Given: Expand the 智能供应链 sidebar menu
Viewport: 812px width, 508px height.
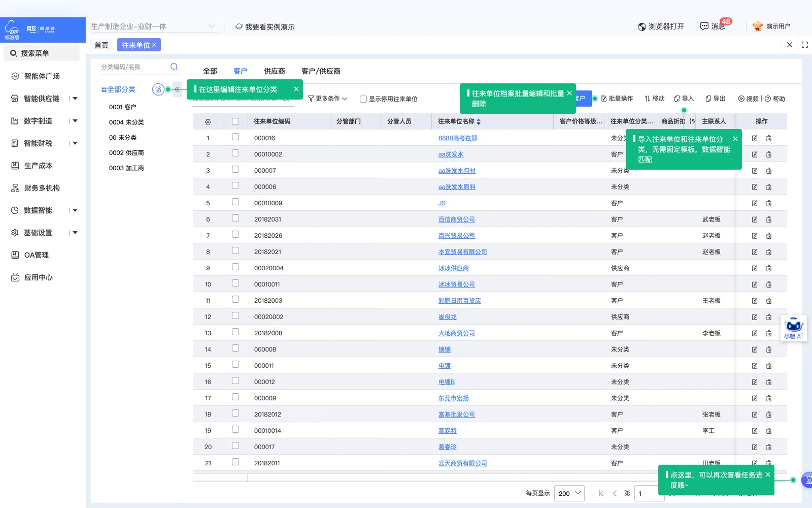Looking at the screenshot, I should point(75,99).
